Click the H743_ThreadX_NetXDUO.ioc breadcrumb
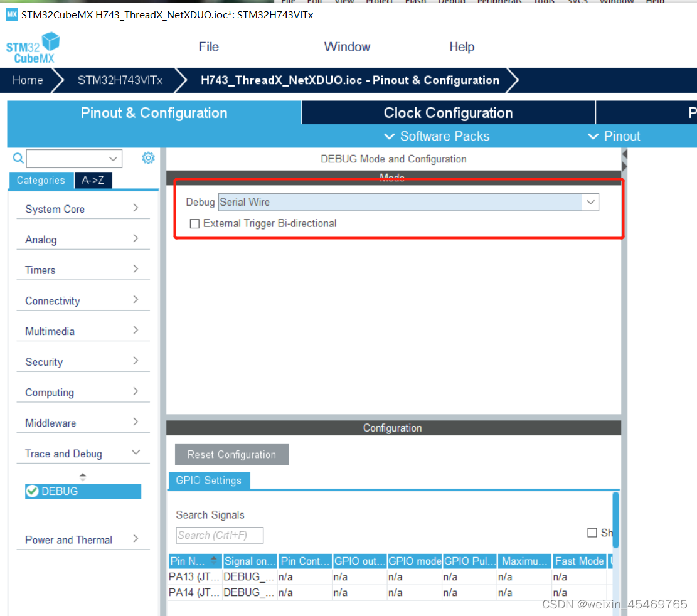 (x=350, y=80)
